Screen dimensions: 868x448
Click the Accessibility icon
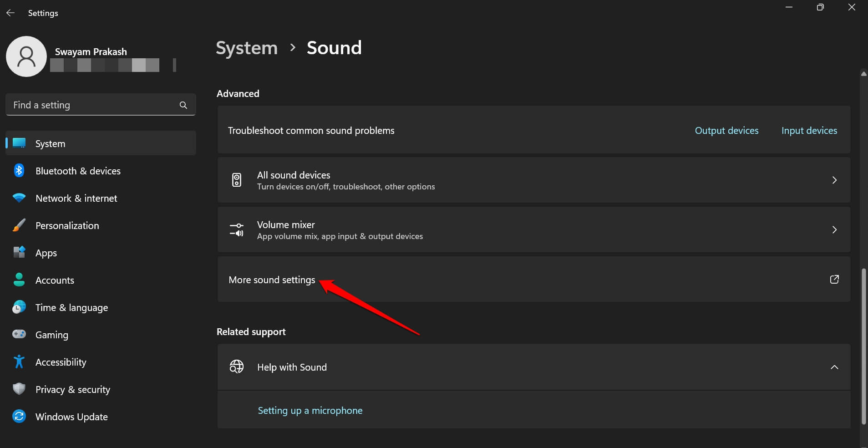[19, 361]
